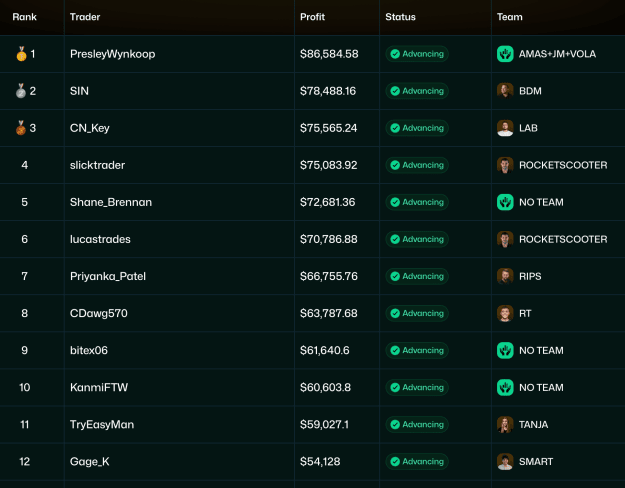The image size is (625, 488).
Task: Click the SMART team avatar
Action: 505,462
